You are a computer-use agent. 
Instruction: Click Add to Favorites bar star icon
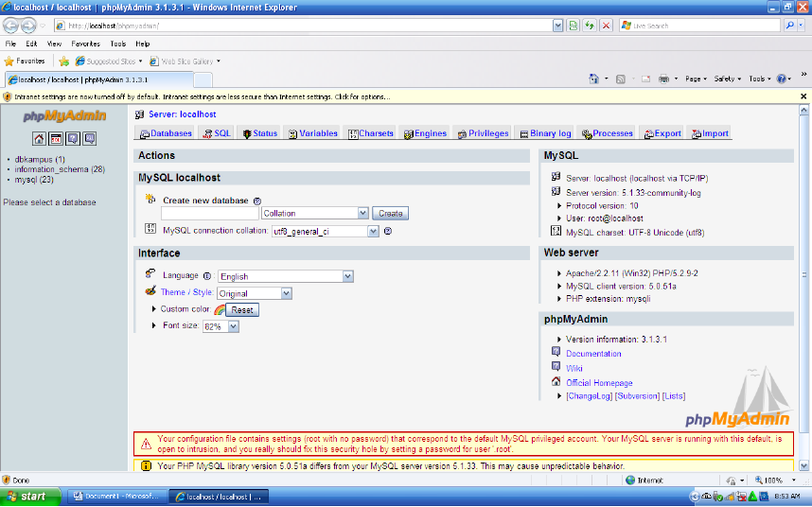click(63, 61)
